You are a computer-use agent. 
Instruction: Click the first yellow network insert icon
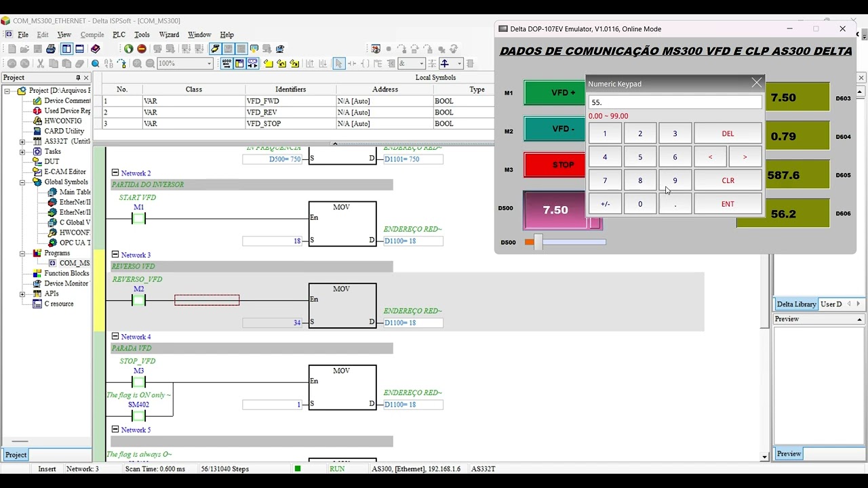[x=269, y=64]
